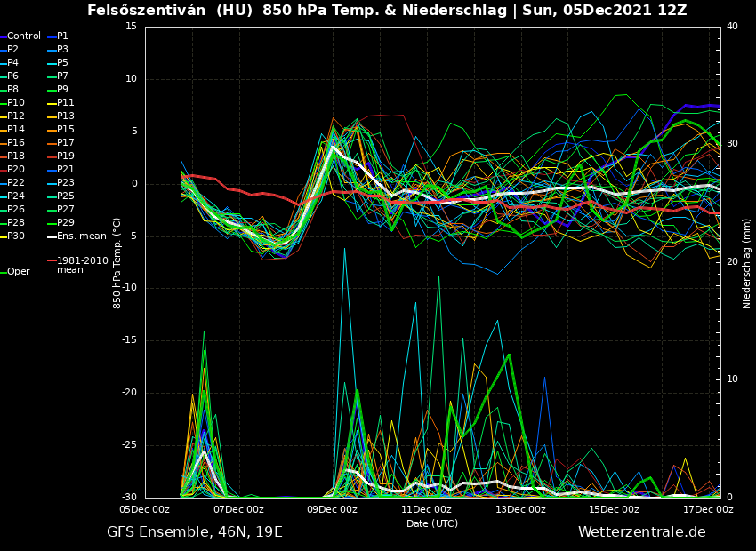This screenshot has height=551, width=756.
Task: Select the 13Dec 00z date tick
Action: point(520,509)
